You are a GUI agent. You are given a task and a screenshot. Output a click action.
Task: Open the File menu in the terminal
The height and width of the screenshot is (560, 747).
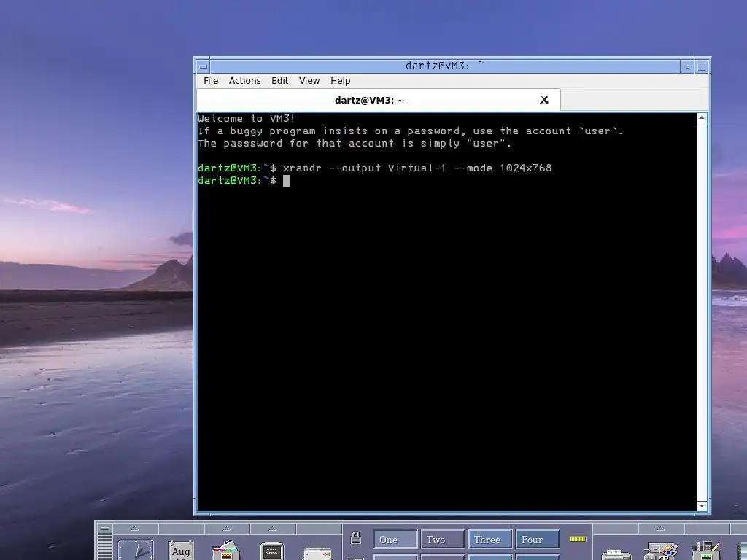(211, 80)
